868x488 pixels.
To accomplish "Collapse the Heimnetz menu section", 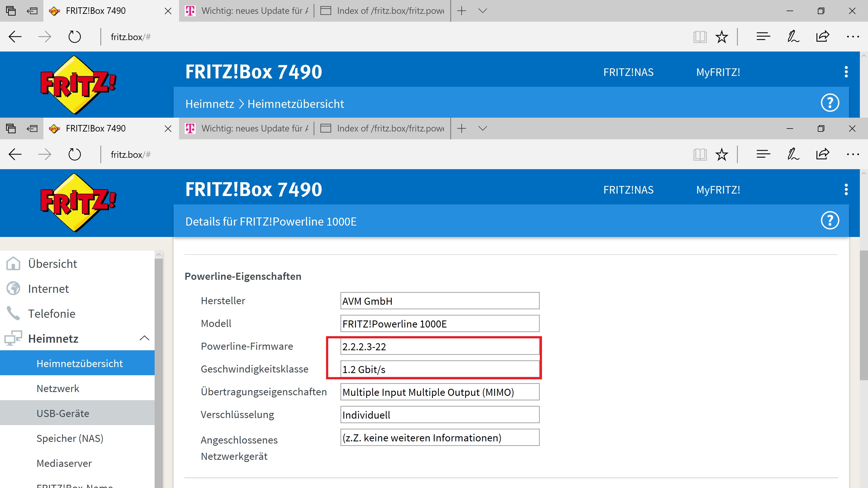I will pos(144,338).
